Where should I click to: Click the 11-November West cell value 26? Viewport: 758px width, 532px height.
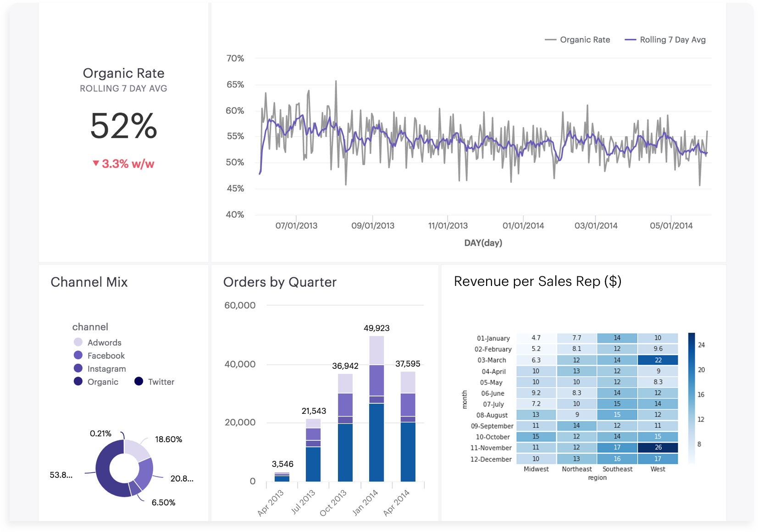(x=658, y=448)
